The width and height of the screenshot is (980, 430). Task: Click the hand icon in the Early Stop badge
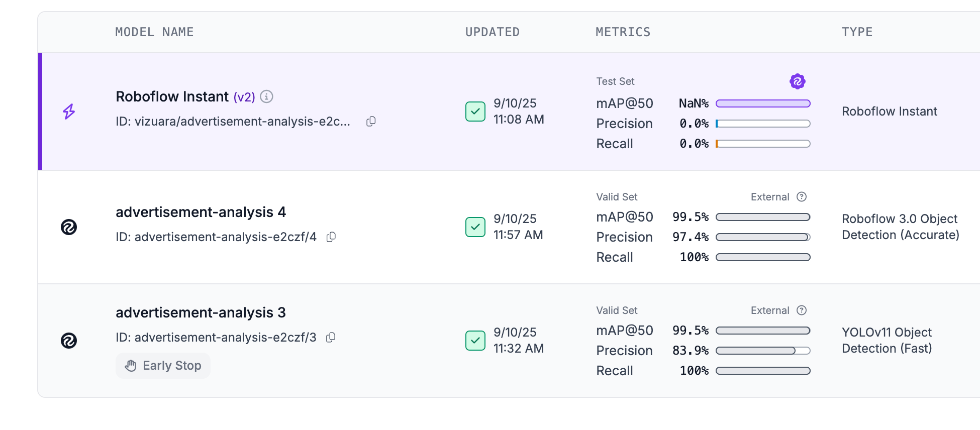click(x=131, y=366)
